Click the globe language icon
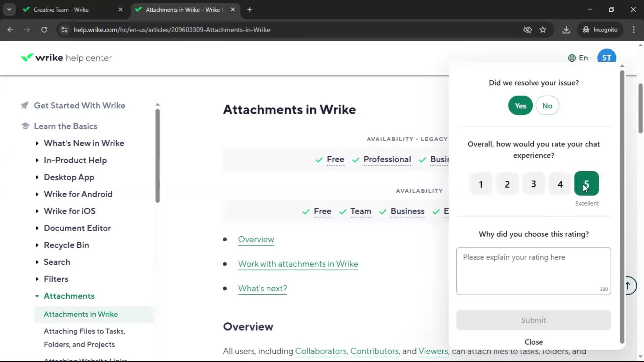644x362 pixels. click(572, 58)
